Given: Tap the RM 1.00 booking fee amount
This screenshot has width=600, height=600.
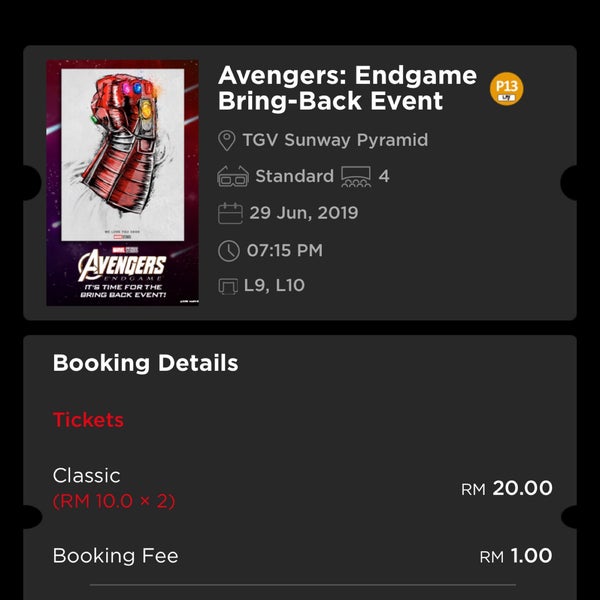Looking at the screenshot, I should (x=516, y=556).
